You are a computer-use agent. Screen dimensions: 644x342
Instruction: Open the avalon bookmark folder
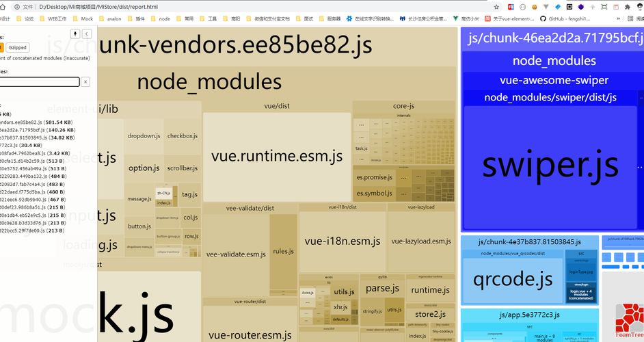[110, 18]
